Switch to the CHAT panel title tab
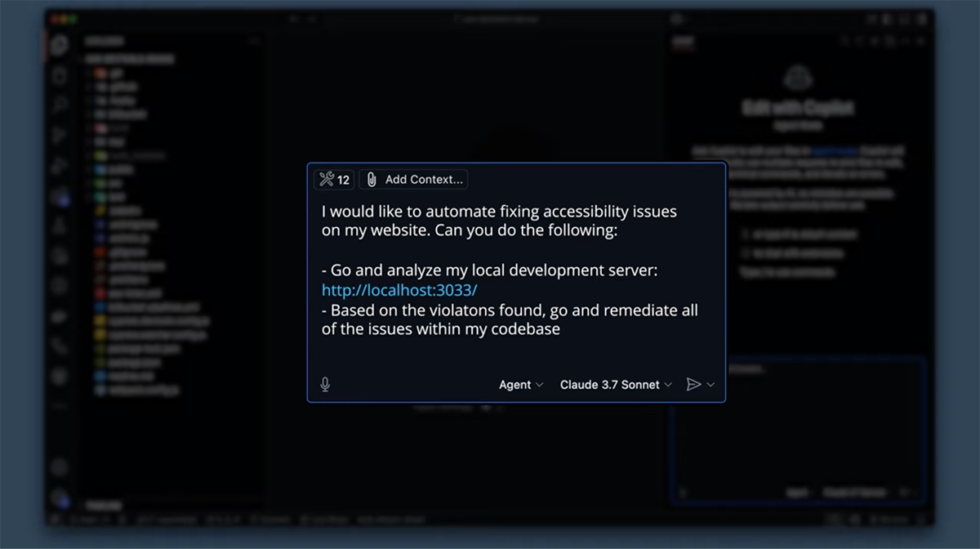This screenshot has width=980, height=549. (682, 42)
